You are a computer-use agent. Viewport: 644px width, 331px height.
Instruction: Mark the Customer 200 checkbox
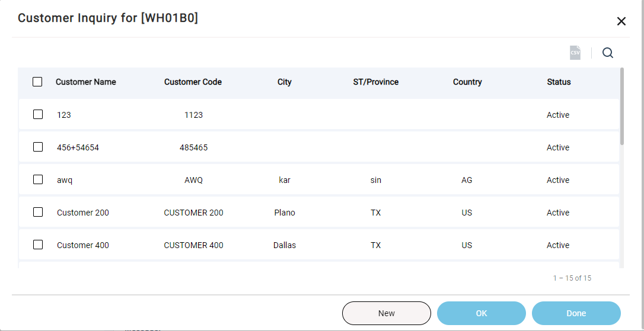click(38, 213)
